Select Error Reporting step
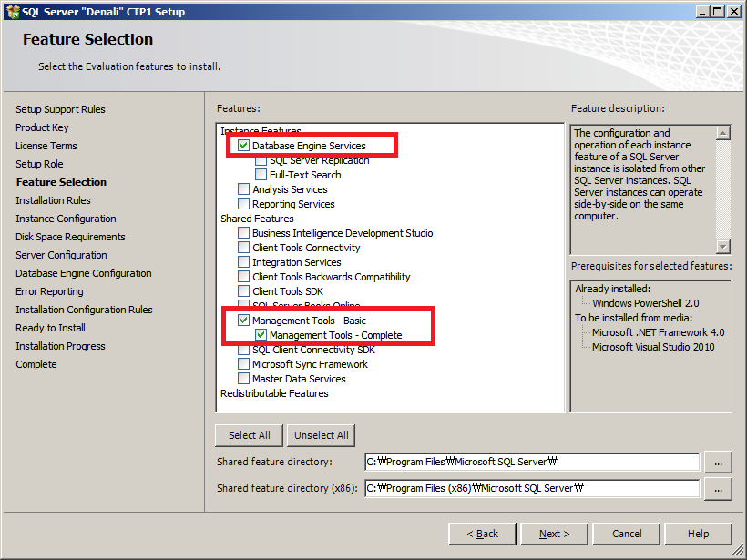This screenshot has width=747, height=560. (x=49, y=291)
